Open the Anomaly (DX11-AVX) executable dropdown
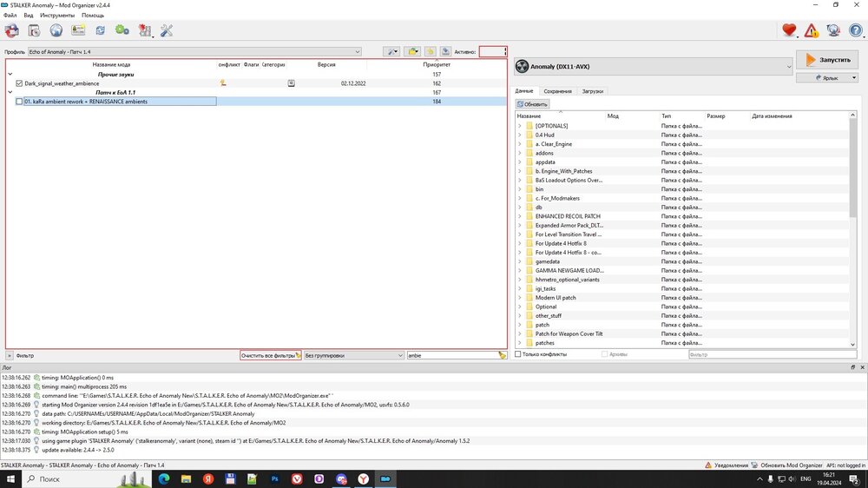Image resolution: width=868 pixels, height=488 pixels. click(x=654, y=66)
